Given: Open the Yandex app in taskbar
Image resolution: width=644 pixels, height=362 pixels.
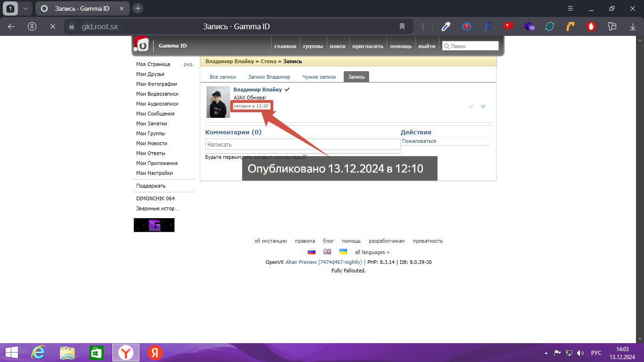Looking at the screenshot, I should 155,353.
